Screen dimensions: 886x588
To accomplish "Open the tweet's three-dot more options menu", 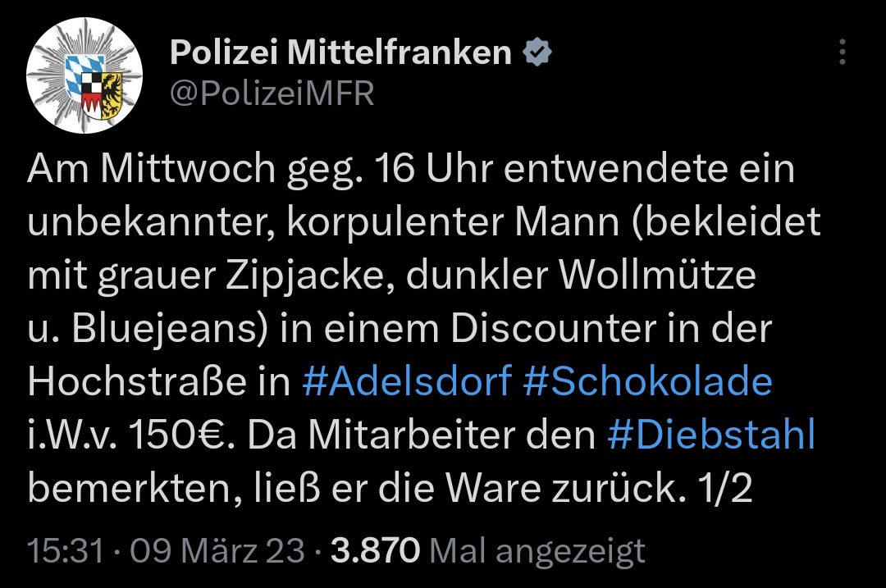I will tap(842, 52).
